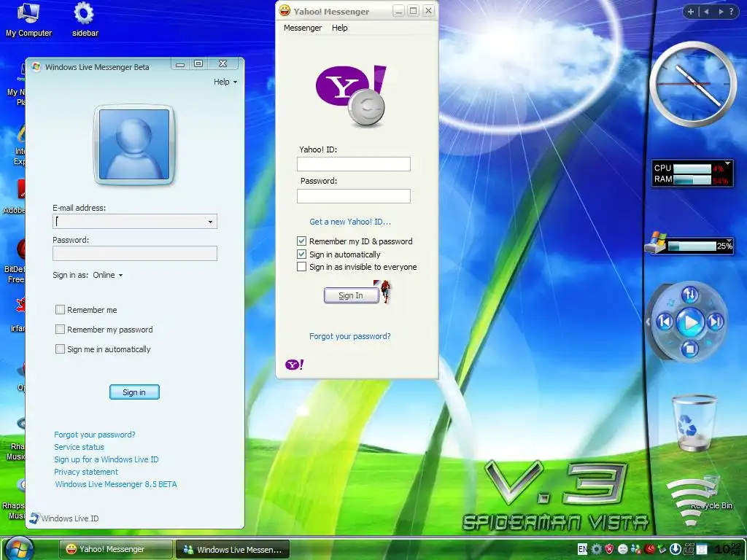Enable Sign me in automatically checkbox
Screen dimensions: 747x560
60,349
